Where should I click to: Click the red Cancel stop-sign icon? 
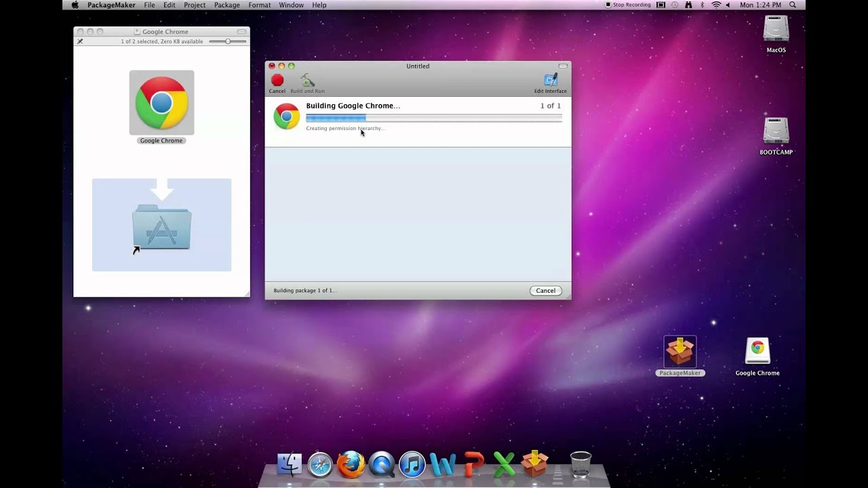(277, 81)
